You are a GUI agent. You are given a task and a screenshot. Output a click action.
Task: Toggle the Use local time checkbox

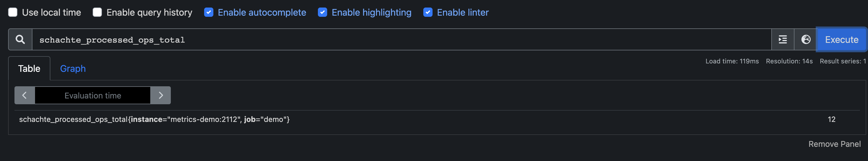13,12
